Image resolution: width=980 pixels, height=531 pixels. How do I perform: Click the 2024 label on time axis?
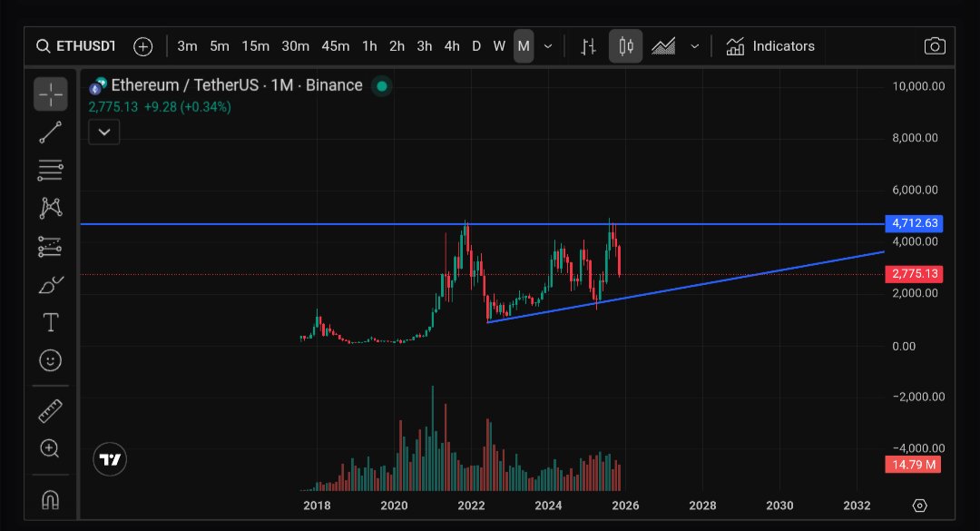pos(548,506)
